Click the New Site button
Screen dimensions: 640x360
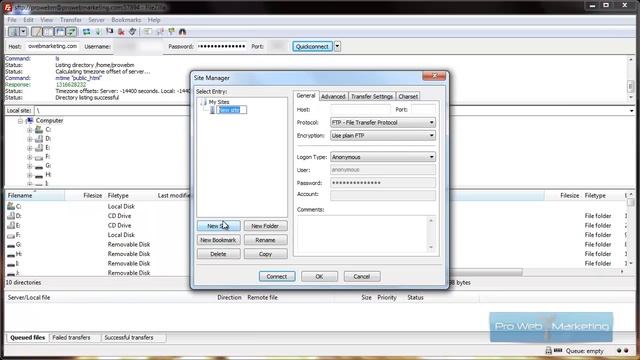218,226
